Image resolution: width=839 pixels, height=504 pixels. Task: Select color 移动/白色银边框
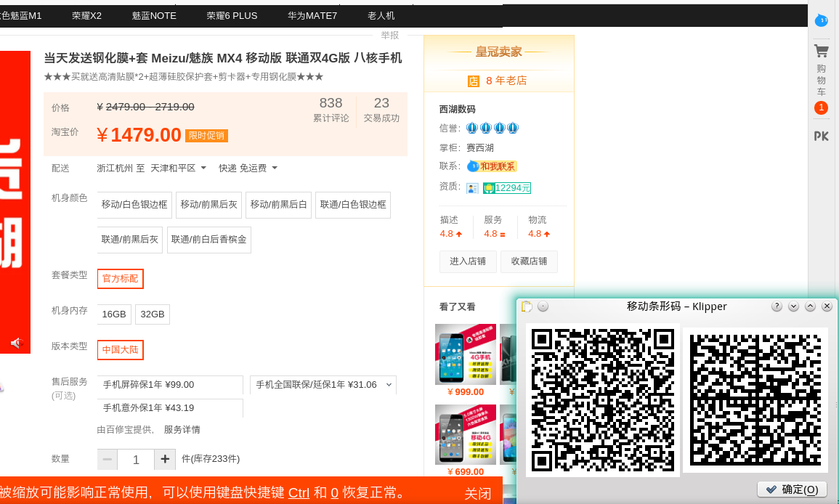point(134,205)
